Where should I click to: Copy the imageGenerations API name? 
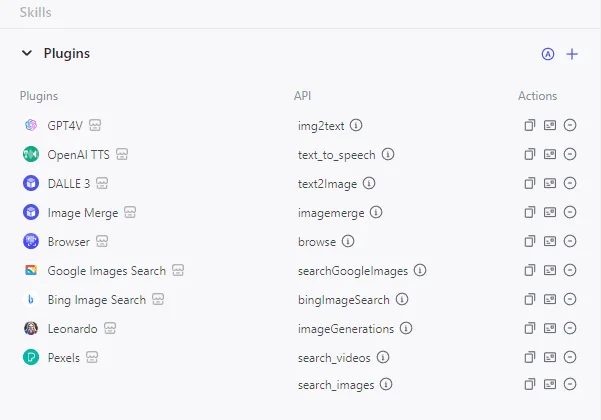click(530, 328)
